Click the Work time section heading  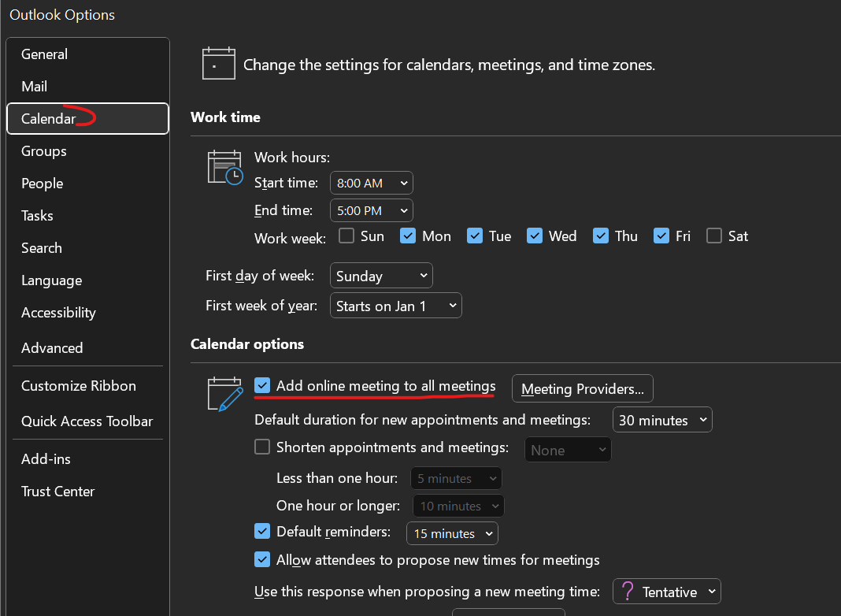pyautogui.click(x=225, y=117)
